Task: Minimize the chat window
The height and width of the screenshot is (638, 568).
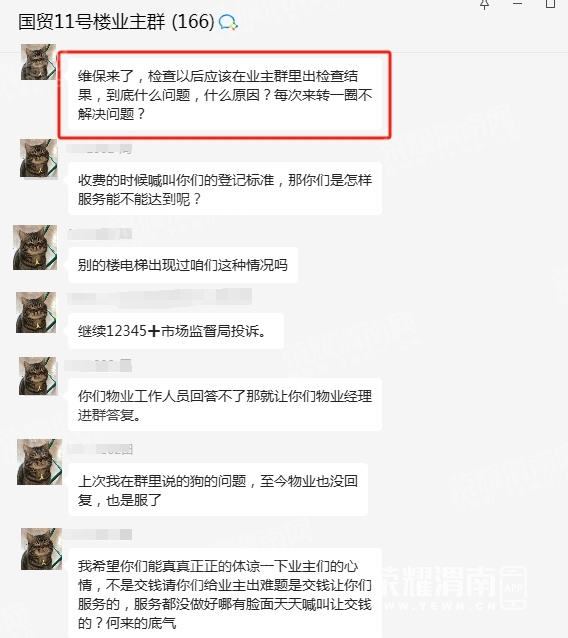Action: pos(517,3)
